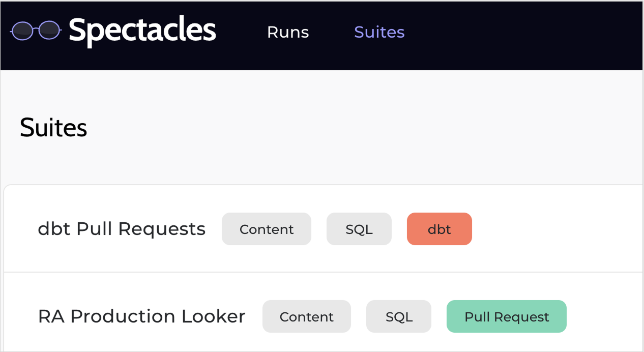
Task: Open the RA Production Looker suite
Action: click(141, 316)
